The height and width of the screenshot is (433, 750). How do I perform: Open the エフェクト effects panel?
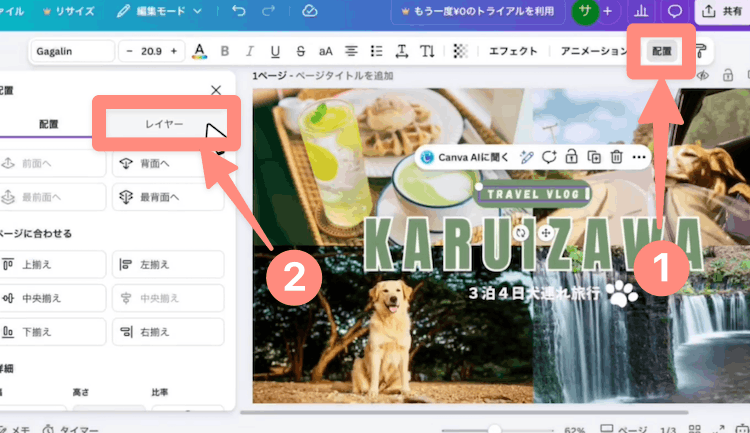[513, 51]
